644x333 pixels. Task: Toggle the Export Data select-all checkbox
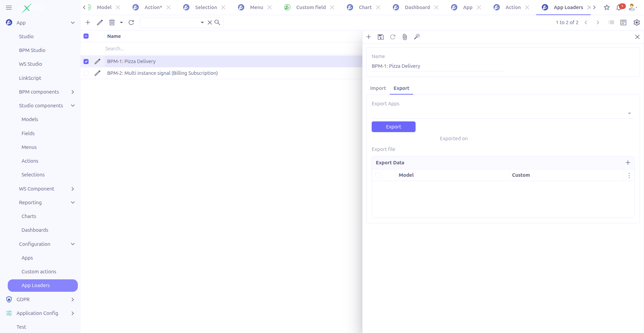(378, 175)
